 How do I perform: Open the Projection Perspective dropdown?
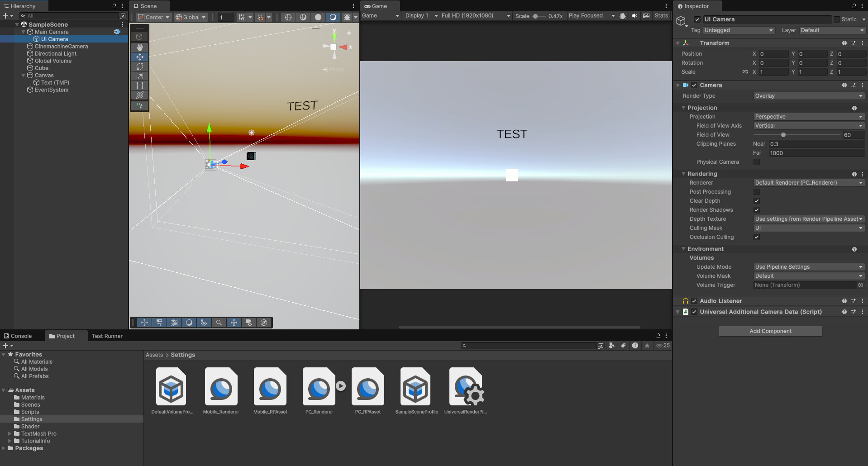[808, 117]
